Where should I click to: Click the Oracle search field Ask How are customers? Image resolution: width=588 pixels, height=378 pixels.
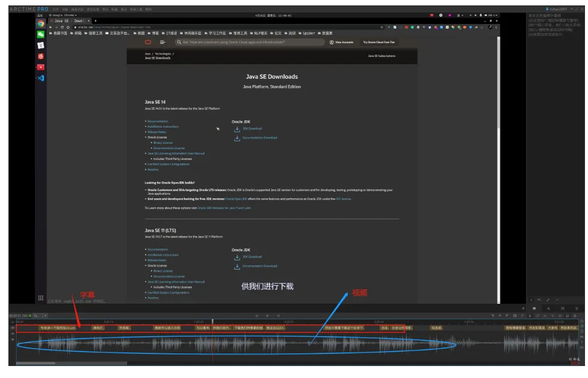pyautogui.click(x=250, y=42)
